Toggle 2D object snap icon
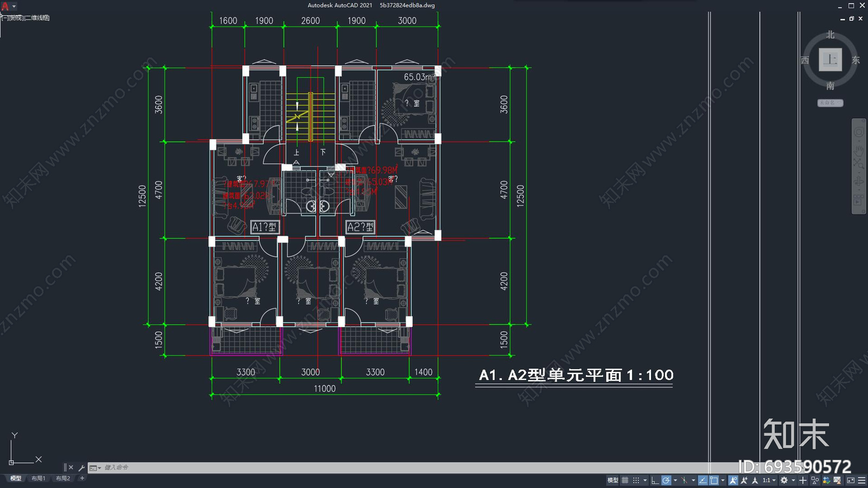 coord(714,480)
